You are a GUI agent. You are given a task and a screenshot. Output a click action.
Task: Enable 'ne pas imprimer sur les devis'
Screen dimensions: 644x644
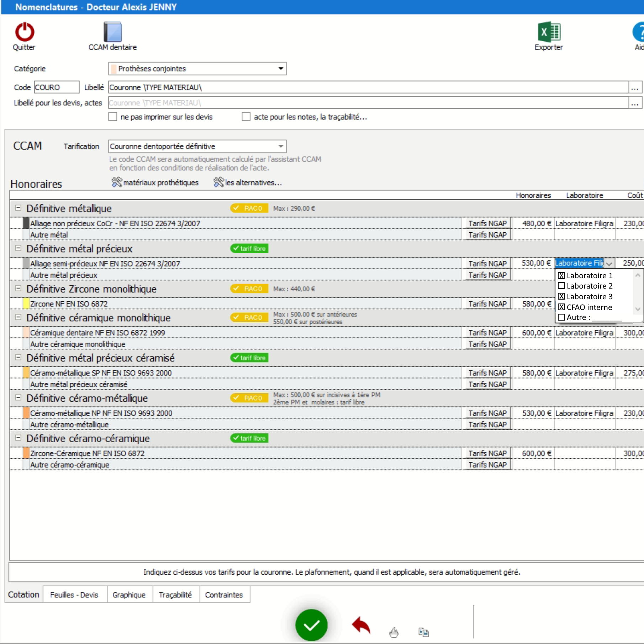113,117
